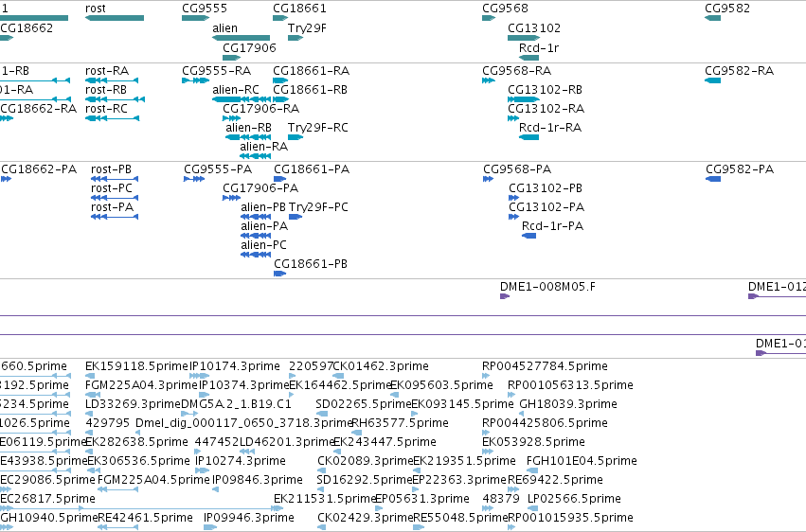Select the 'rost-RB' transcript label
The height and width of the screenshot is (532, 806).
(x=106, y=90)
